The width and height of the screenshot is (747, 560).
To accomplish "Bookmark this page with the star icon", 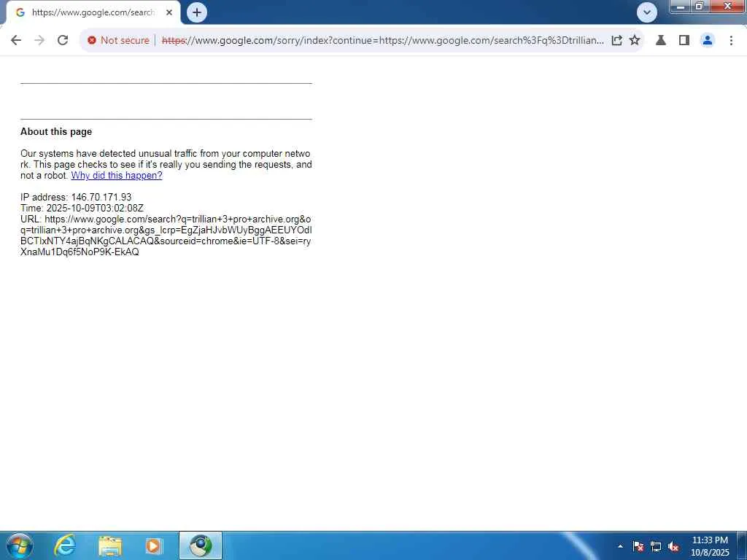I will (x=635, y=41).
